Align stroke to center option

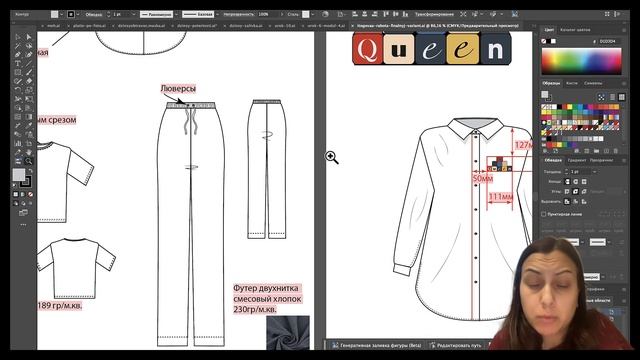[x=567, y=202]
